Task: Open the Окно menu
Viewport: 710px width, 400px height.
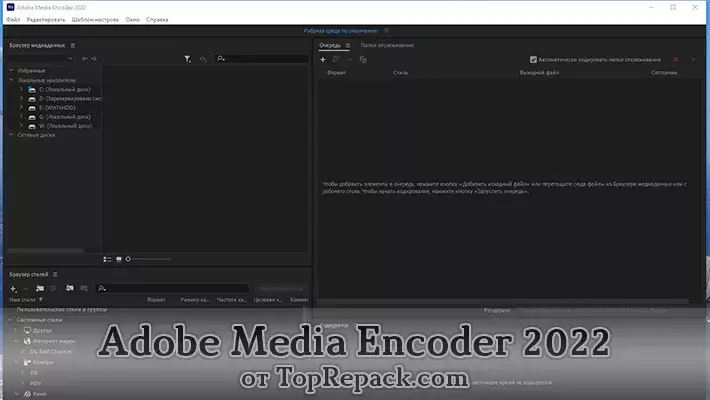Action: (133, 19)
